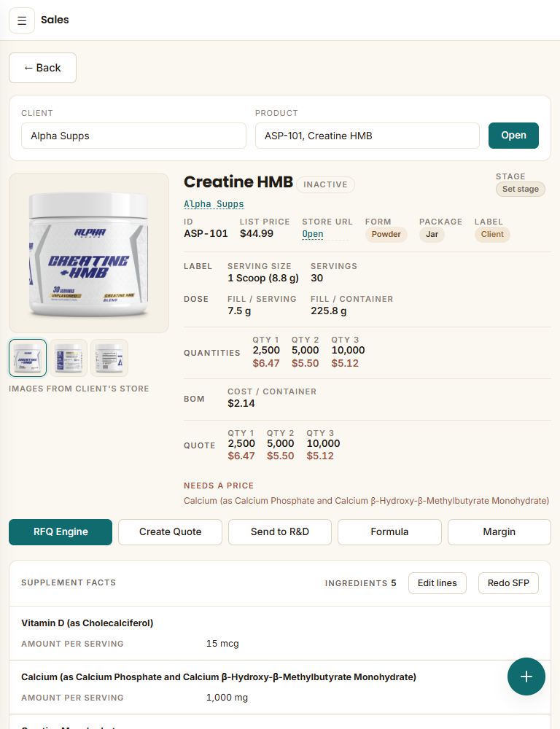Click Create Quote
The height and width of the screenshot is (729, 560).
pos(170,532)
